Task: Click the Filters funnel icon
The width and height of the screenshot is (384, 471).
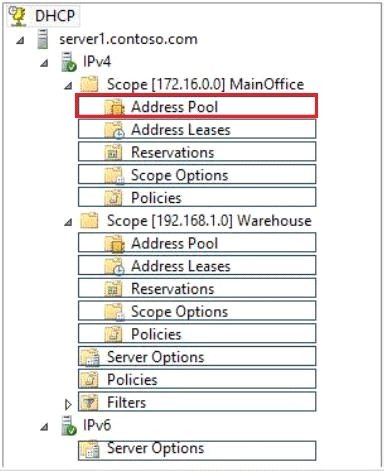Action: point(89,402)
